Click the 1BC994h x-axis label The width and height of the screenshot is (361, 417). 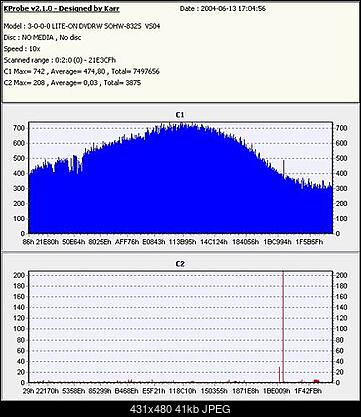pos(277,242)
